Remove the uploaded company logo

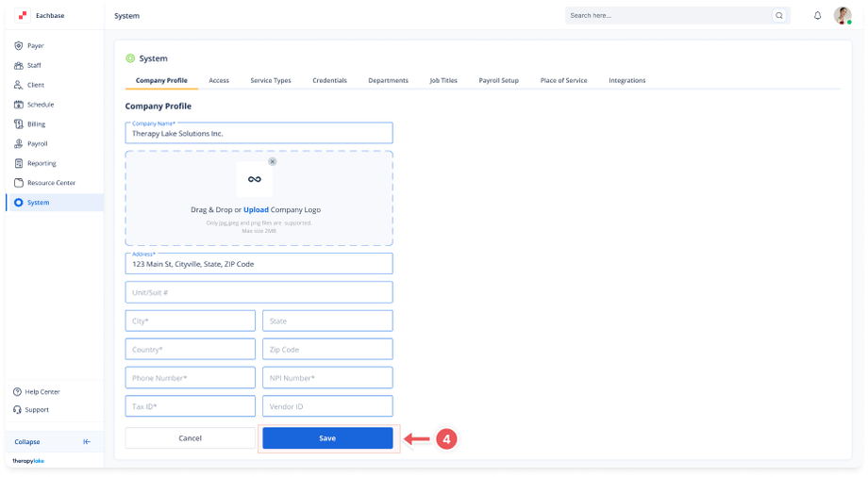(x=273, y=161)
